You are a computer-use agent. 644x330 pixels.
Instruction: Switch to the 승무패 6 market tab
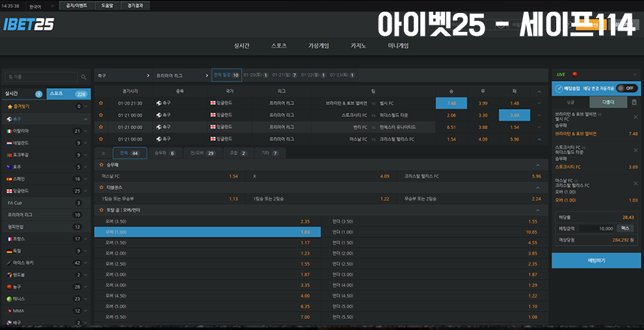pyautogui.click(x=165, y=153)
